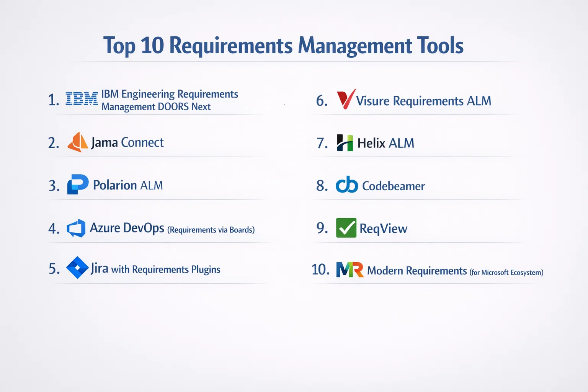588x392 pixels.
Task: Select the Azure DevOps text label
Action: pos(127,228)
